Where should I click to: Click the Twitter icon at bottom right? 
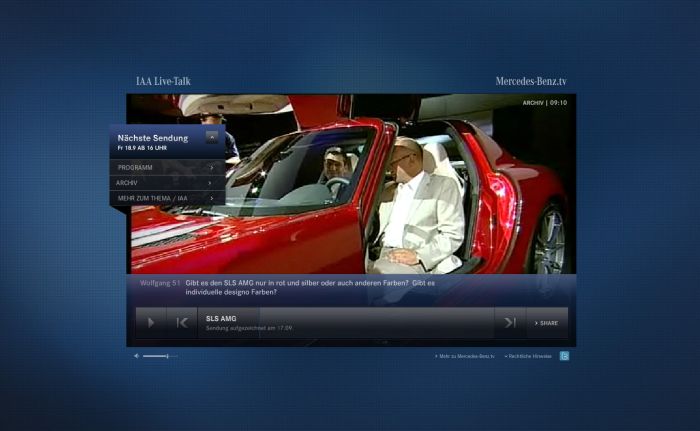(x=564, y=356)
